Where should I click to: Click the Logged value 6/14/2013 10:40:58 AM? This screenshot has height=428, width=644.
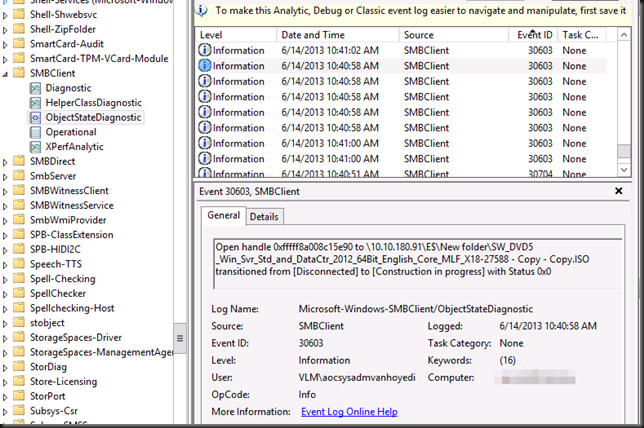click(548, 326)
